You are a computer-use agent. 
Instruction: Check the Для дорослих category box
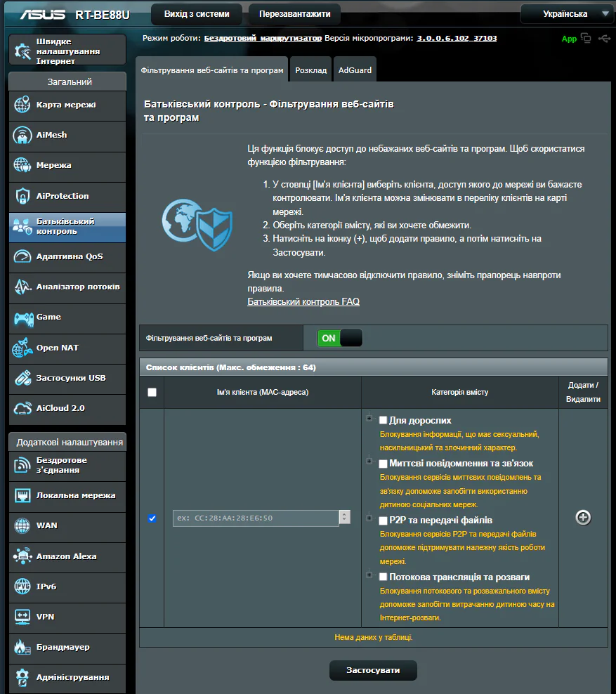click(384, 421)
